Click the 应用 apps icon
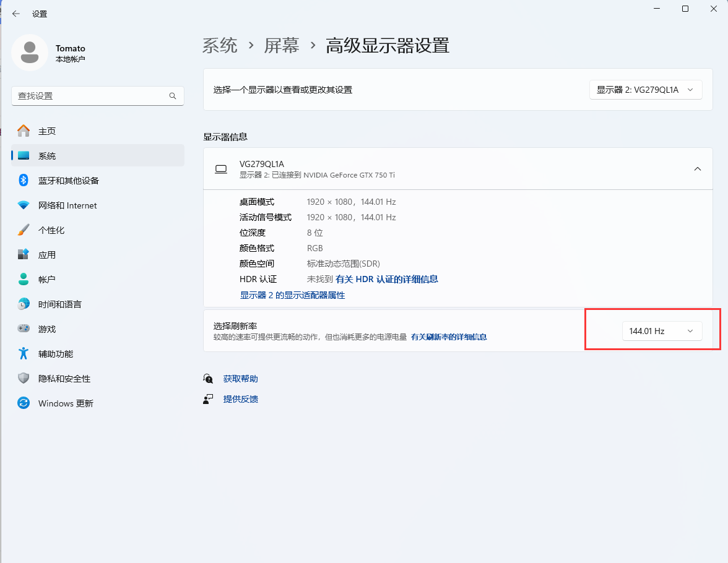Screen dimensions: 728x563 pyautogui.click(x=24, y=255)
